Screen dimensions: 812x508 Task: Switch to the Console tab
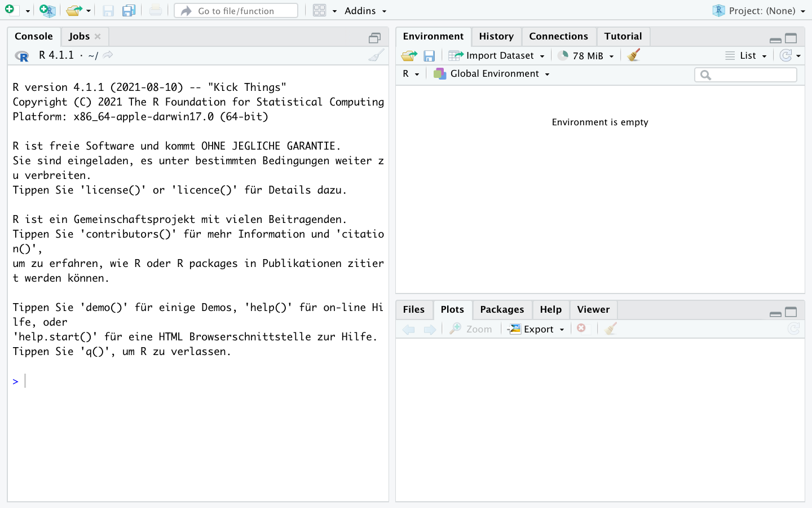click(x=34, y=36)
